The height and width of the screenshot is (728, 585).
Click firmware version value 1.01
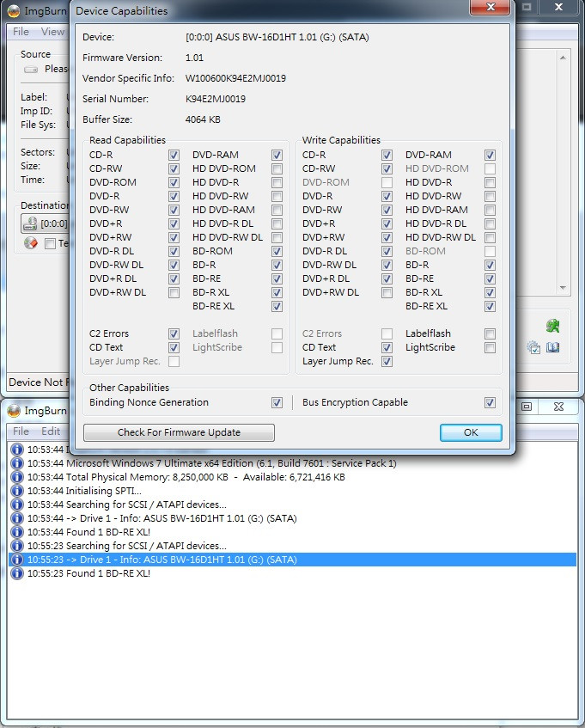[194, 58]
